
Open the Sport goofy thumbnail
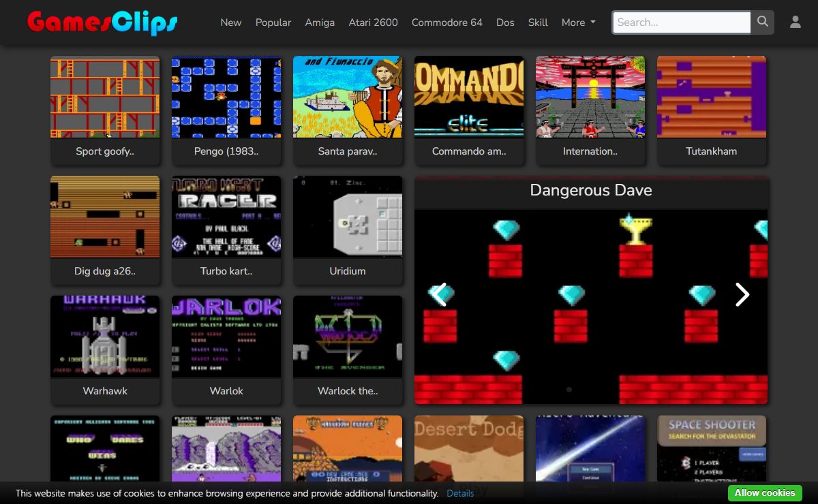point(105,97)
